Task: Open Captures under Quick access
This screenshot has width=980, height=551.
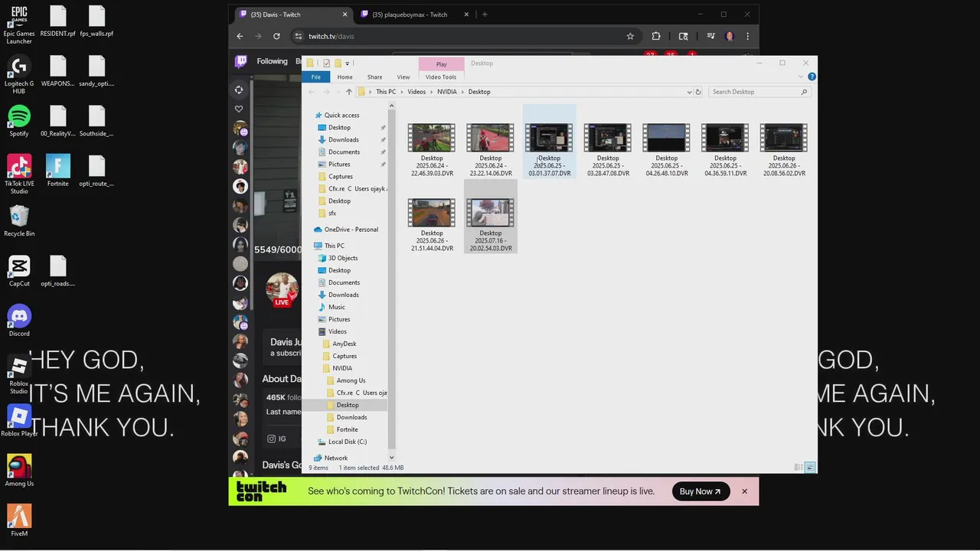Action: pos(341,177)
